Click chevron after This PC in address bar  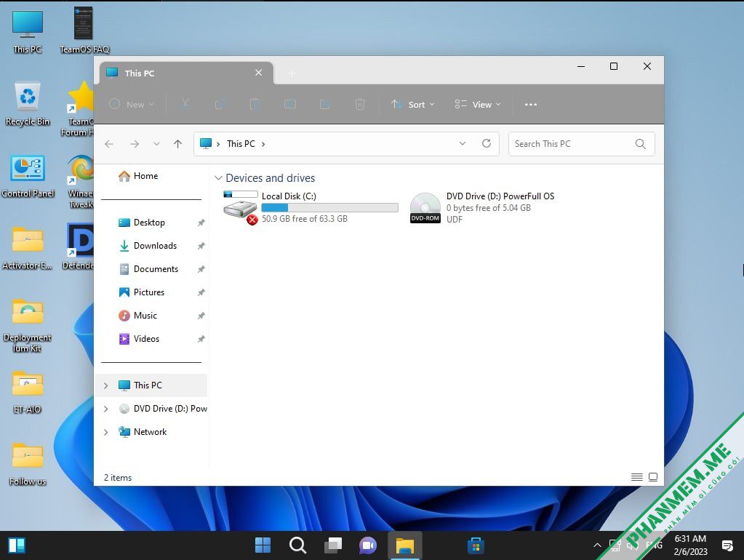[263, 144]
